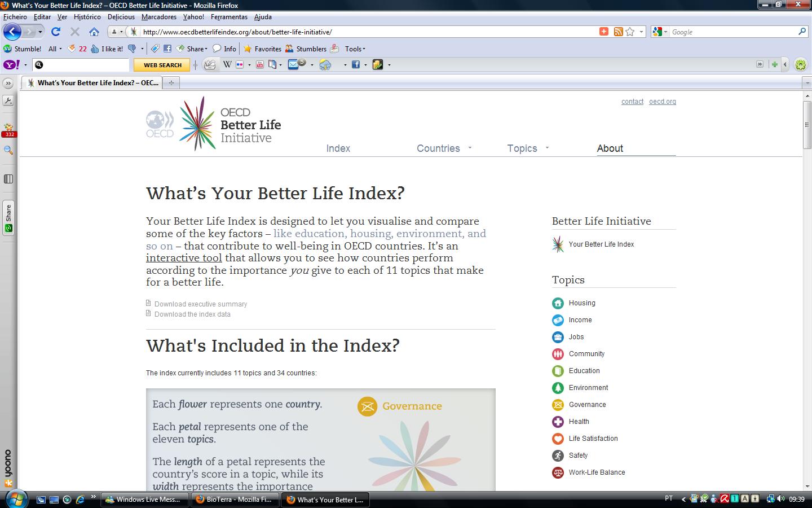Image resolution: width=812 pixels, height=508 pixels.
Task: Follow the interactive tool link
Action: (184, 258)
